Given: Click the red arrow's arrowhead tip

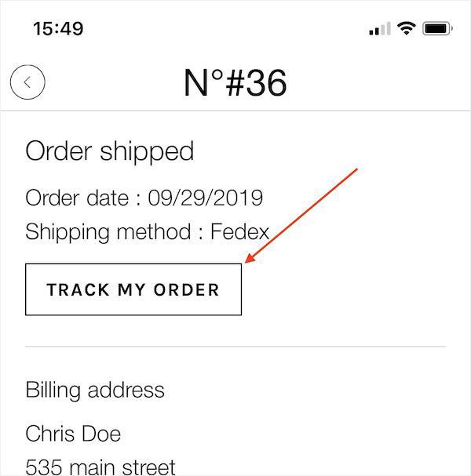Looking at the screenshot, I should pos(248,262).
